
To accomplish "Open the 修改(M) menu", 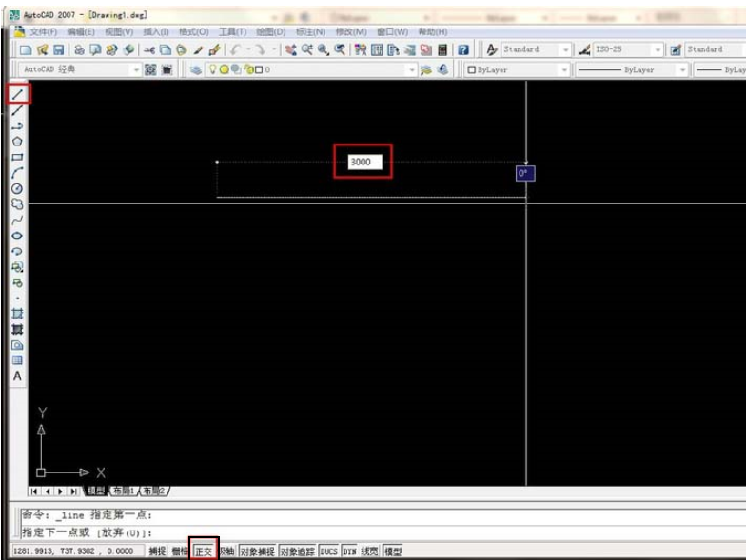I will pyautogui.click(x=351, y=32).
